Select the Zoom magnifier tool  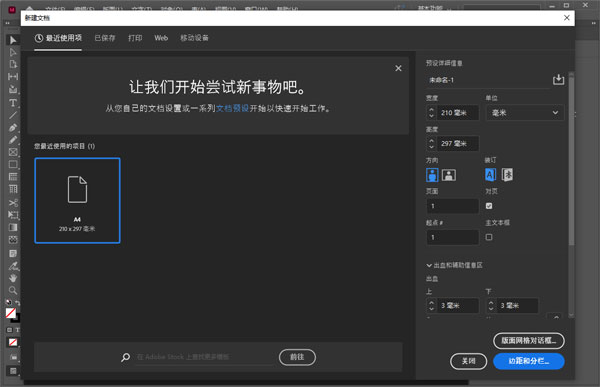tap(13, 290)
